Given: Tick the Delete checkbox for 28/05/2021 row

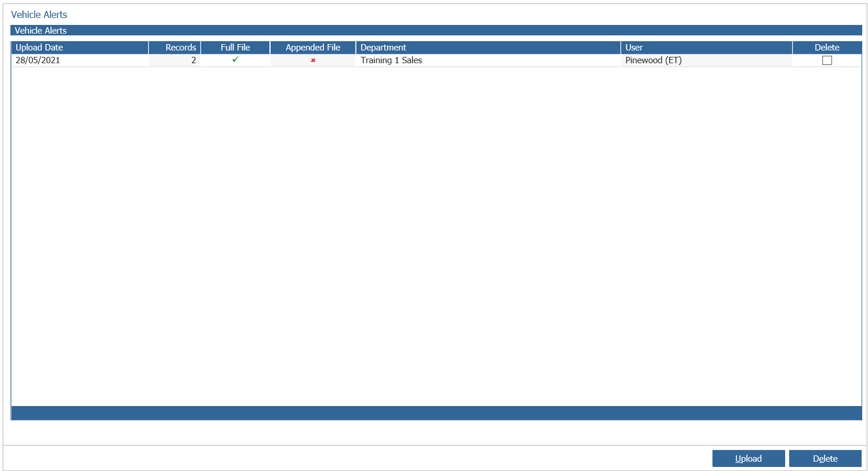Looking at the screenshot, I should pos(827,60).
